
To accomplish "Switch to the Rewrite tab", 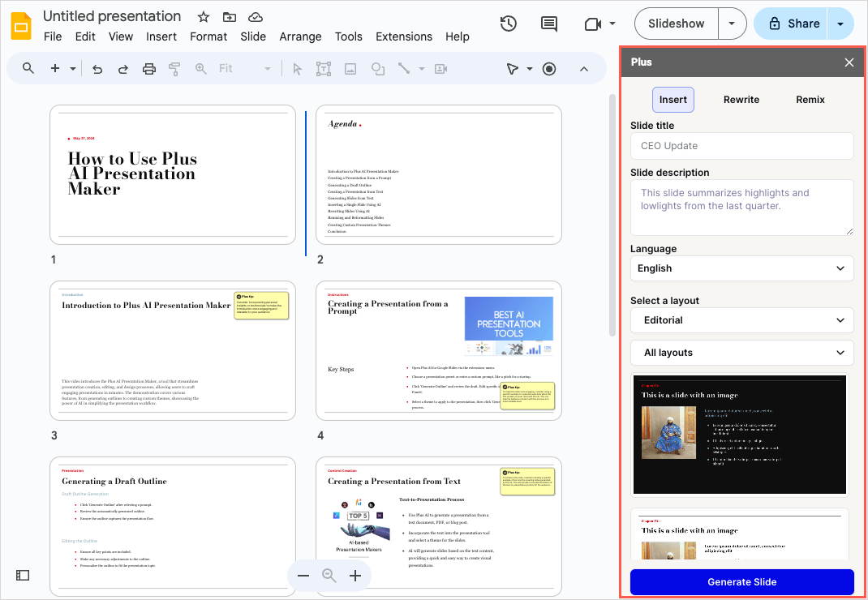I will 741,100.
